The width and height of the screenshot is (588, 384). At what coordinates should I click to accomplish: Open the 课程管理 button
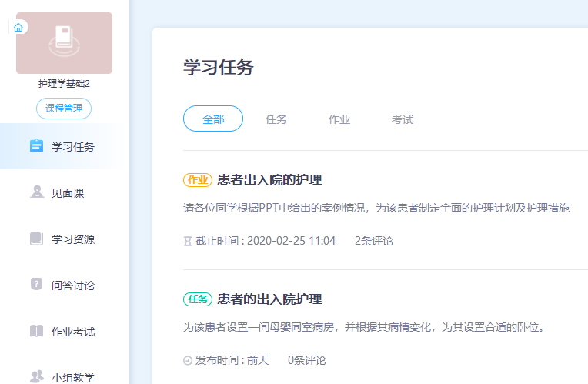(x=64, y=109)
